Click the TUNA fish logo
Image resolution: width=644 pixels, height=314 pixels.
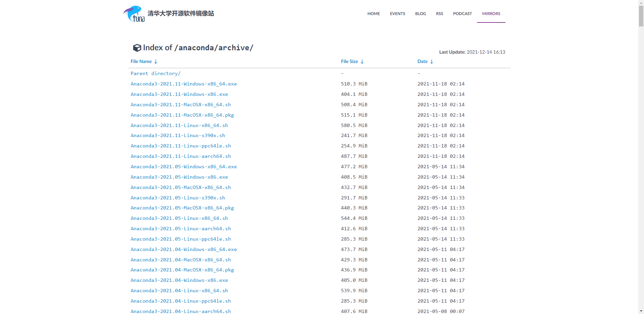134,14
